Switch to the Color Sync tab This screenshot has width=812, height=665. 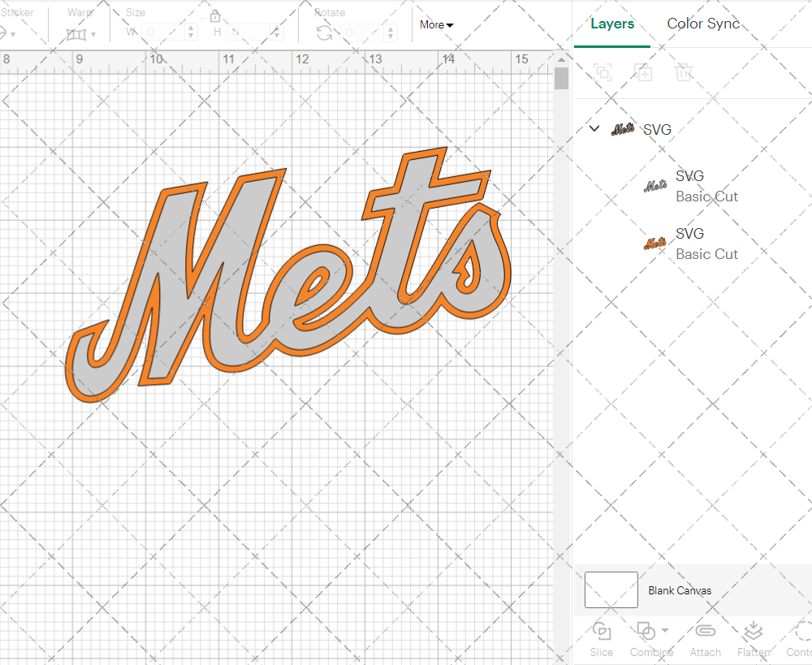(703, 24)
